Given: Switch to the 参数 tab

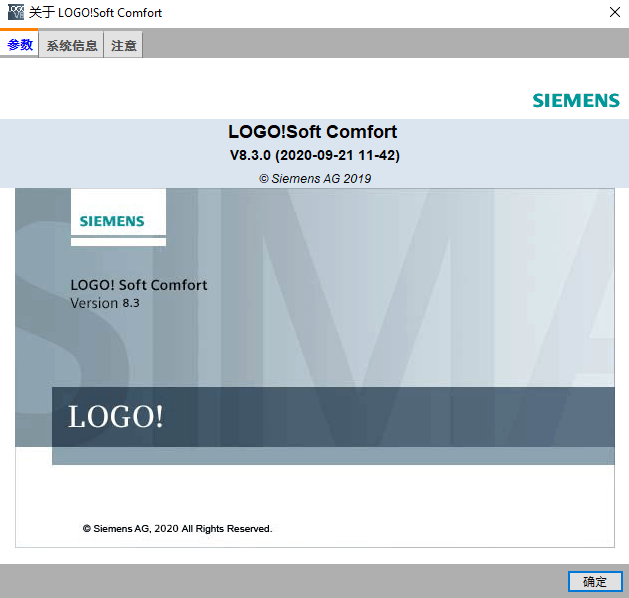Looking at the screenshot, I should (x=19, y=44).
